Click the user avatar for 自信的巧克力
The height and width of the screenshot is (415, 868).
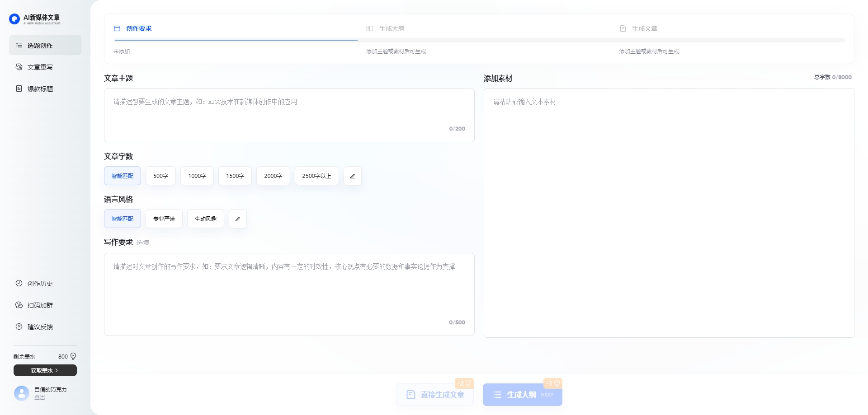21,393
